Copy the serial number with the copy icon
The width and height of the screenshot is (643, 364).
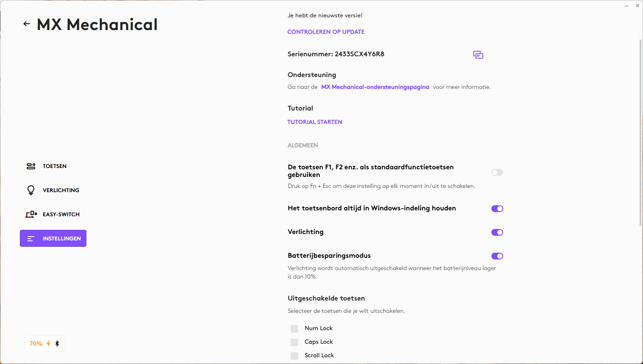click(x=478, y=55)
